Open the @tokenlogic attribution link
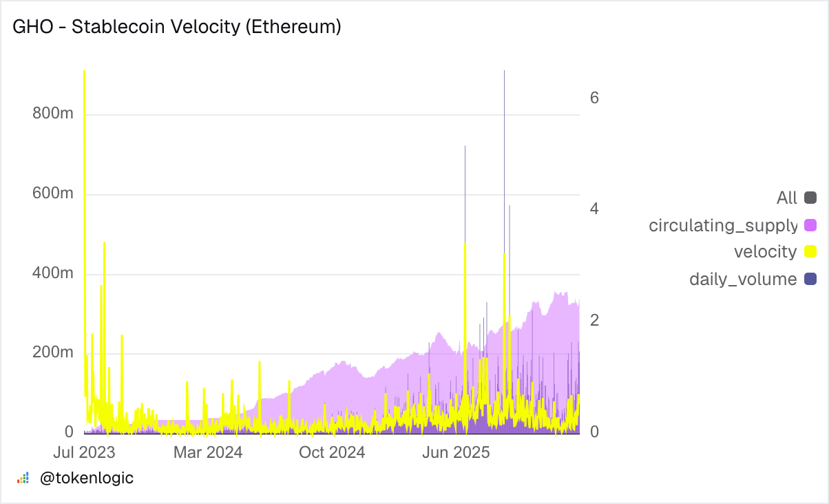The width and height of the screenshot is (829, 504). 87,478
